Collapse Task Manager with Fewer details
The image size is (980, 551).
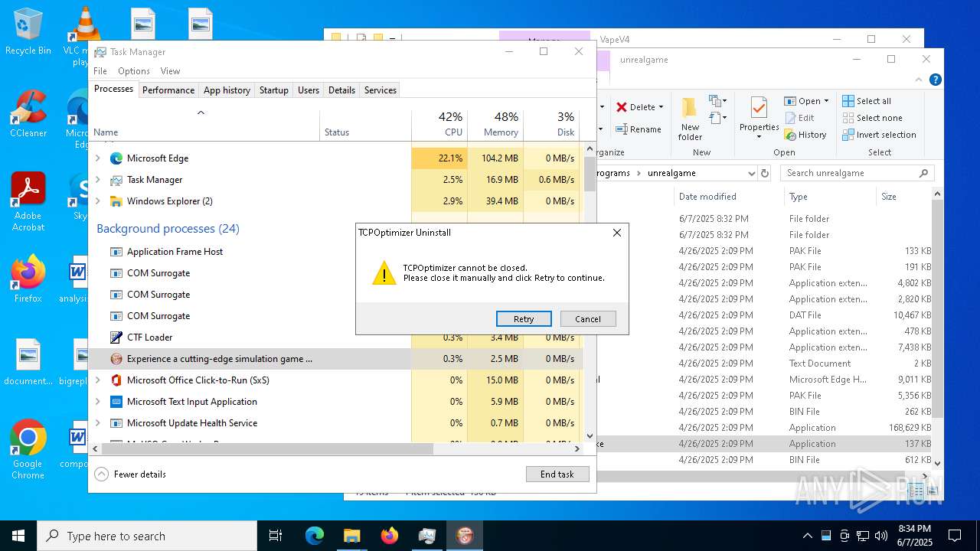tap(131, 474)
